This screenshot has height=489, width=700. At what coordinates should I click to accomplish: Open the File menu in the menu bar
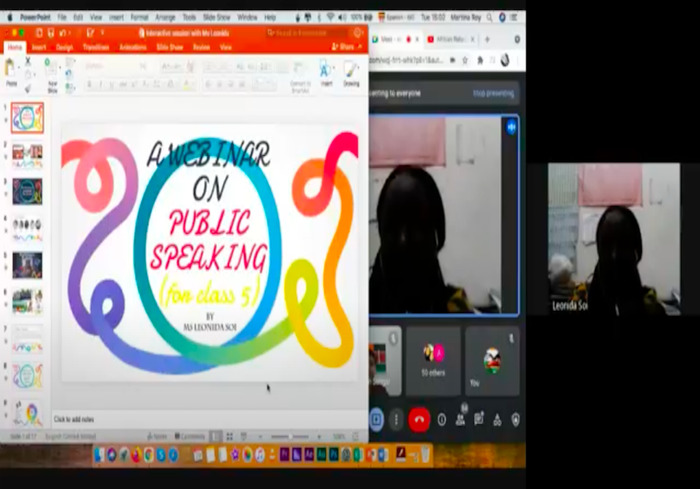click(62, 17)
